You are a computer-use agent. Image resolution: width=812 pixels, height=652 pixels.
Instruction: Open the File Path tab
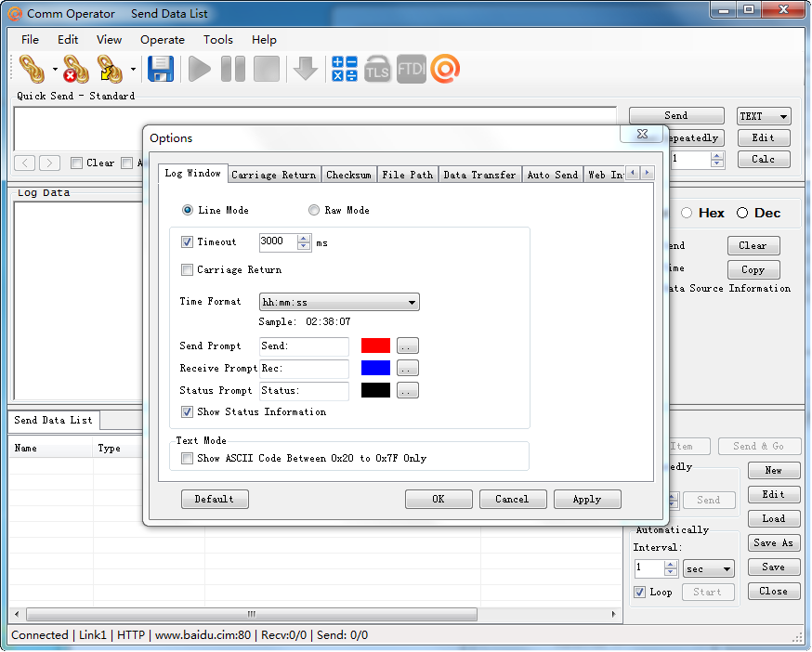point(408,175)
